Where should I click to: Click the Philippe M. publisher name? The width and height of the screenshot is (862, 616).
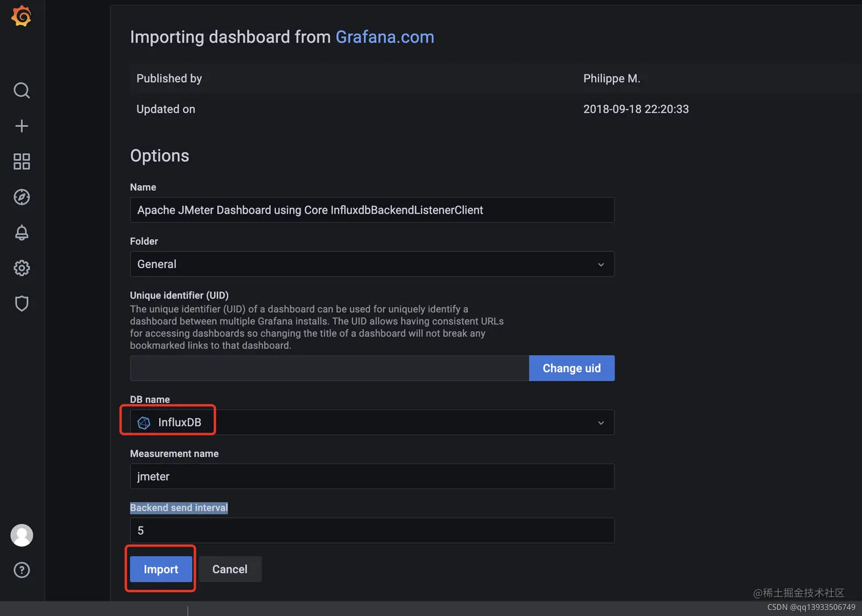point(612,79)
